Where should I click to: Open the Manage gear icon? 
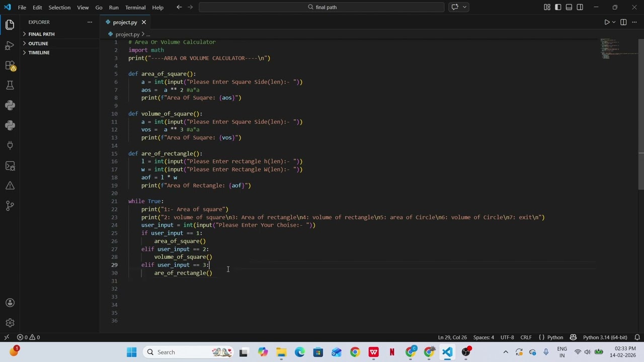(x=10, y=323)
